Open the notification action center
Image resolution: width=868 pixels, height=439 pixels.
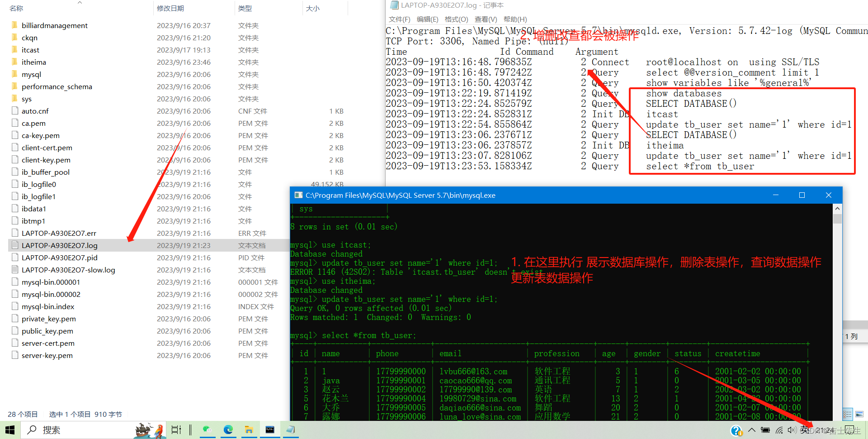[849, 430]
